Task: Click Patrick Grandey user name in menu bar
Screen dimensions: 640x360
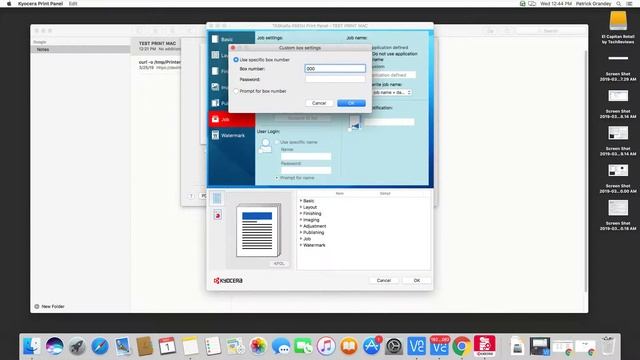Action: (593, 3)
